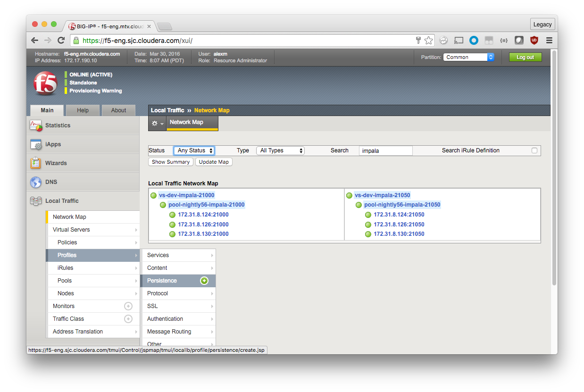Reload the page using the refresh icon
Viewport: 584px width, 392px height.
coord(61,41)
